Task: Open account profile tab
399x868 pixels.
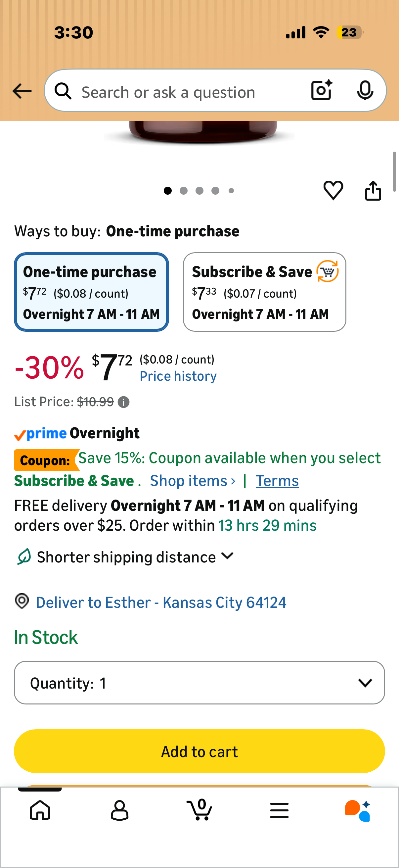Action: (119, 810)
